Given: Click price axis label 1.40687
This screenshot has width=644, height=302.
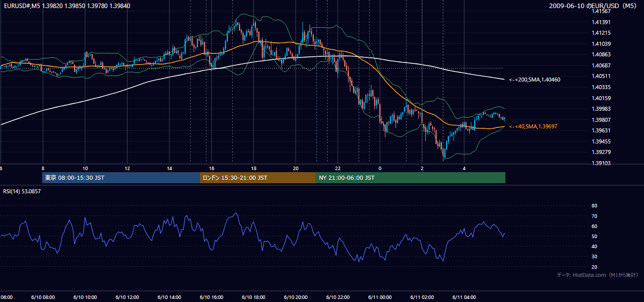Looking at the screenshot, I should (x=601, y=65).
